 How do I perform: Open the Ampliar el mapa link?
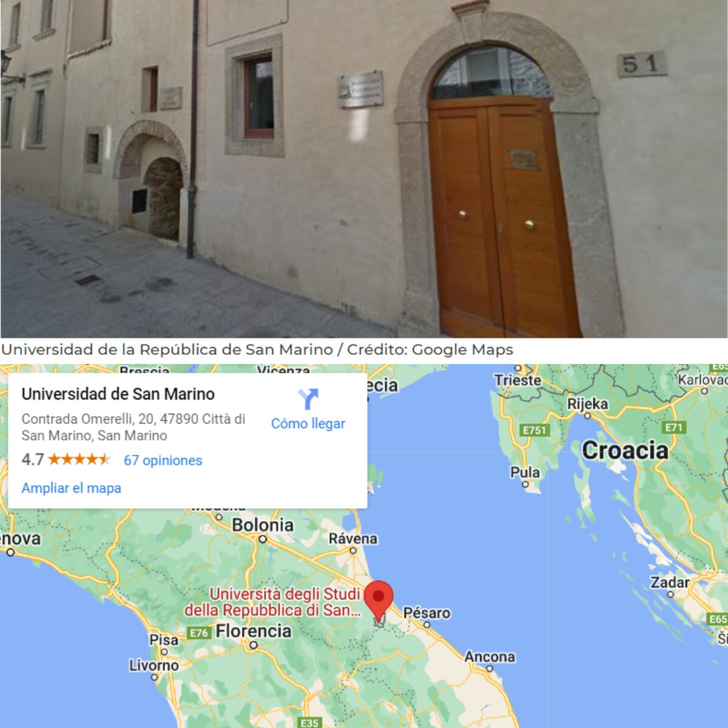[x=72, y=488]
